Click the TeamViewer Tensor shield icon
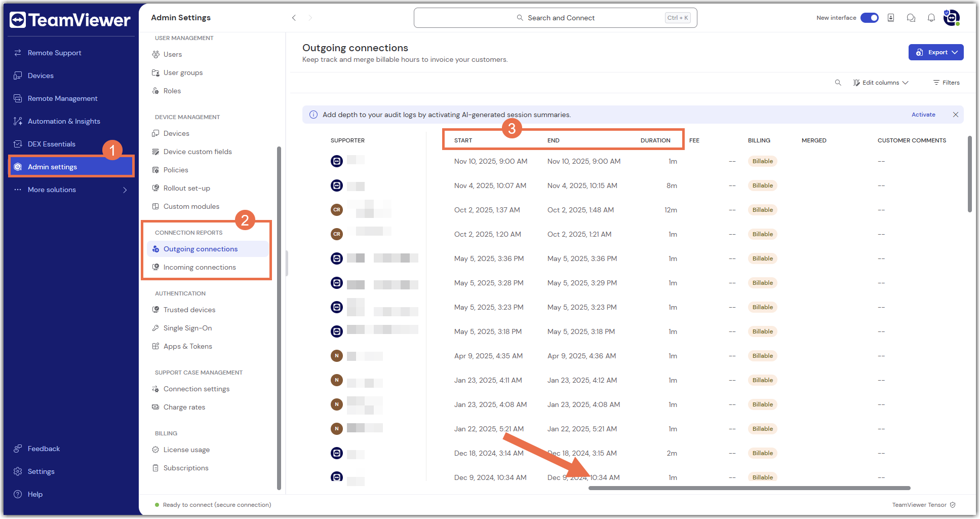The image size is (980, 519). pyautogui.click(x=953, y=505)
